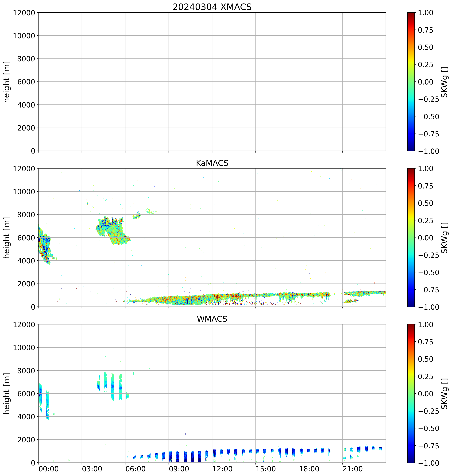The image size is (452, 476).
Task: Click the 20240304 XMACS plot title
Action: point(212,7)
